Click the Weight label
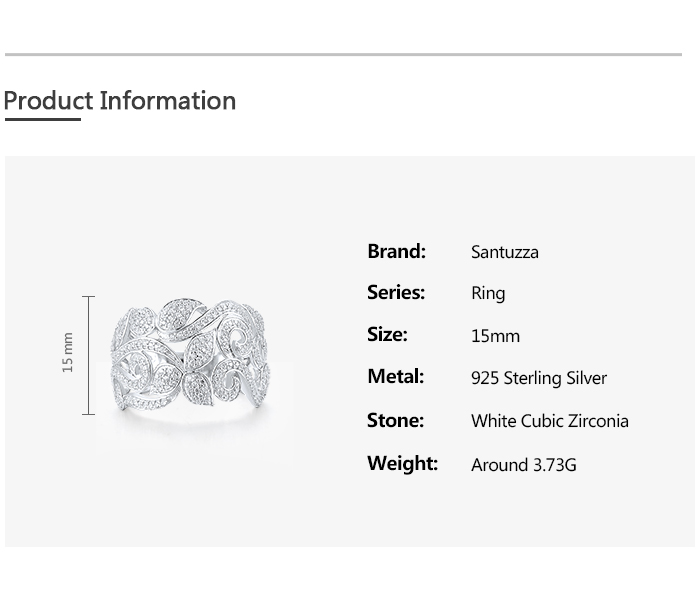Viewport: 700px width, 607px height. [402, 463]
